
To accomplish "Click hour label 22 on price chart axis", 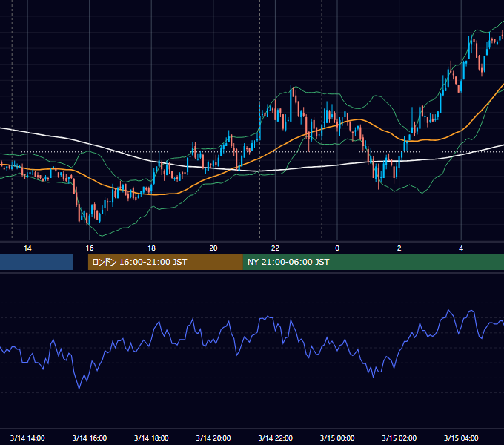I will [276, 248].
